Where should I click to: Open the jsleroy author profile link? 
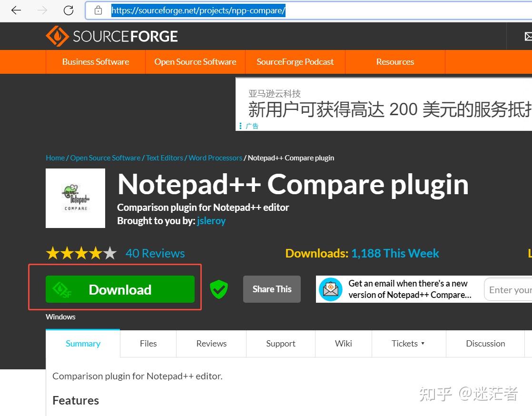[x=211, y=221]
